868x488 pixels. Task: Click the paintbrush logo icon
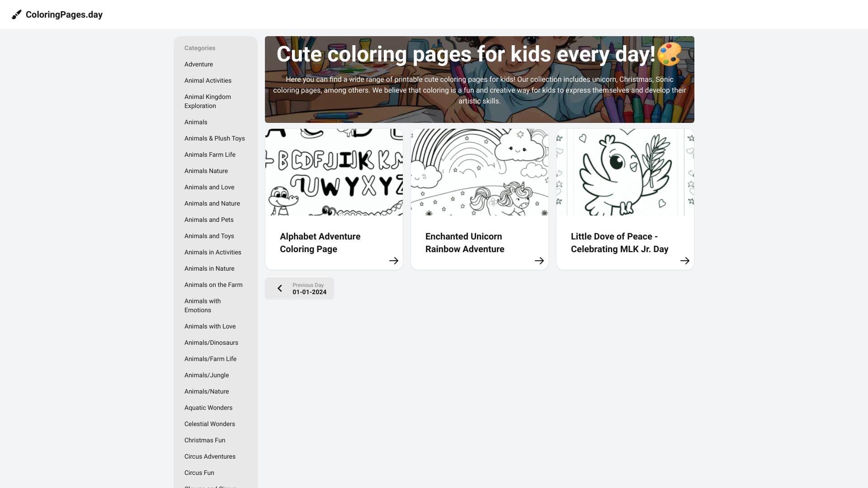click(x=16, y=14)
